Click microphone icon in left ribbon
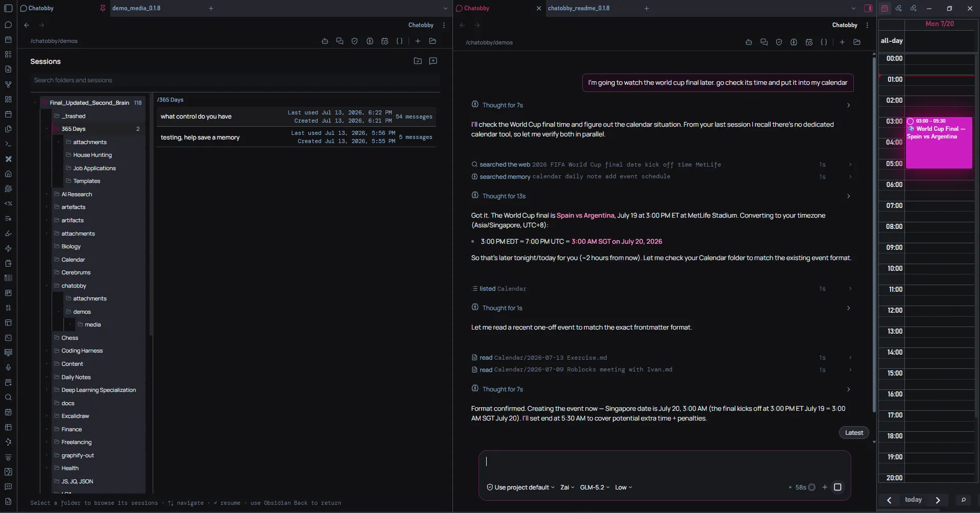The width and height of the screenshot is (980, 513). point(8,367)
